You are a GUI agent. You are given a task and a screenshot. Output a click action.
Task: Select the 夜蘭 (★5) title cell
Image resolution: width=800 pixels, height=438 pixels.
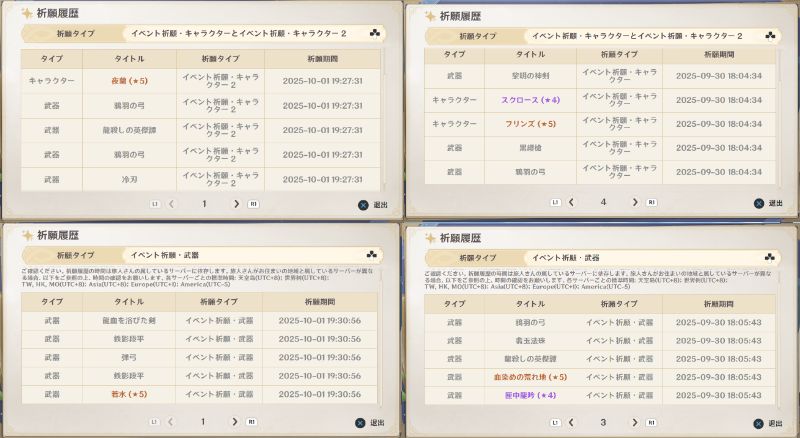[x=130, y=81]
